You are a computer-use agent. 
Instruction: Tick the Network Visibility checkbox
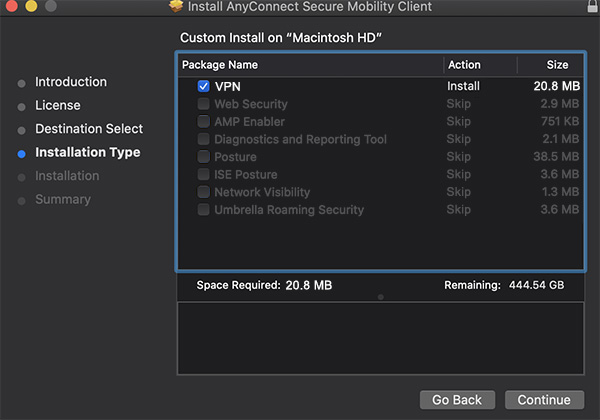[204, 192]
